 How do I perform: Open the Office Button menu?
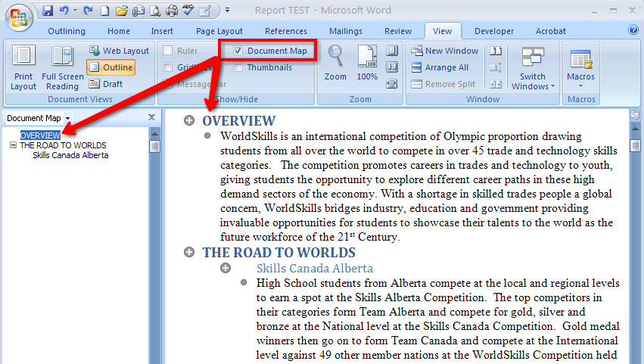(x=19, y=17)
